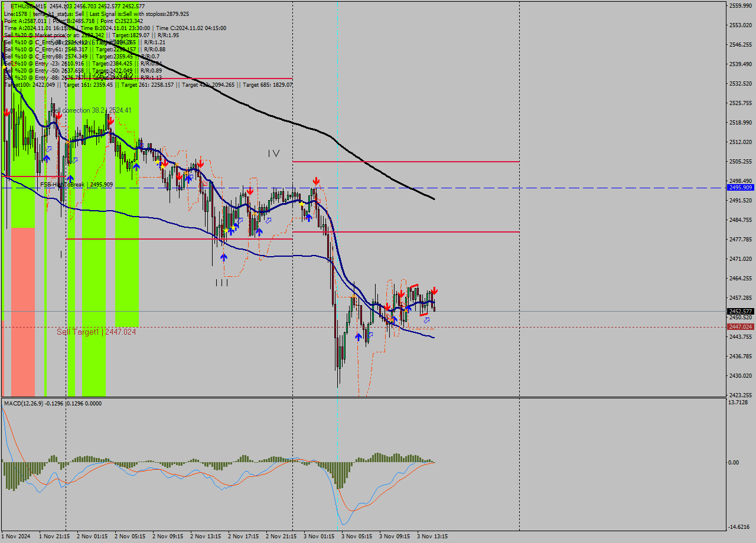Click the '2 Nov 01:15' time axis label
Viewport: 756px width, 543px height.
pyautogui.click(x=92, y=537)
